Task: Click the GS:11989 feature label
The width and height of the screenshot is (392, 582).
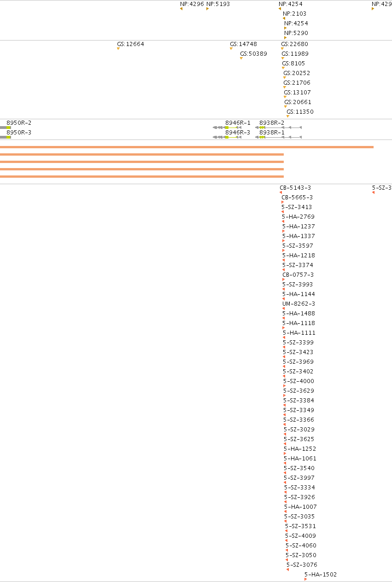Action: [x=295, y=54]
